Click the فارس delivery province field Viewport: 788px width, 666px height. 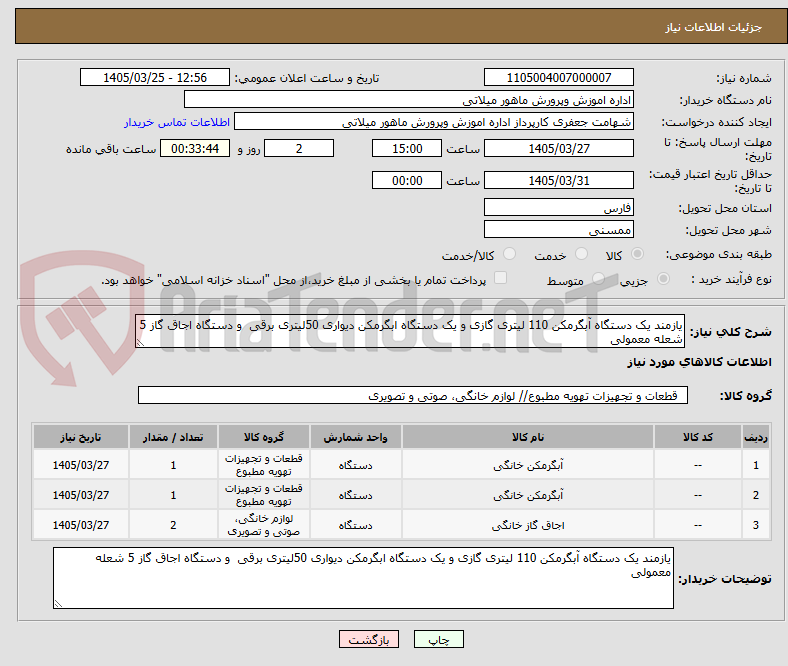558,207
